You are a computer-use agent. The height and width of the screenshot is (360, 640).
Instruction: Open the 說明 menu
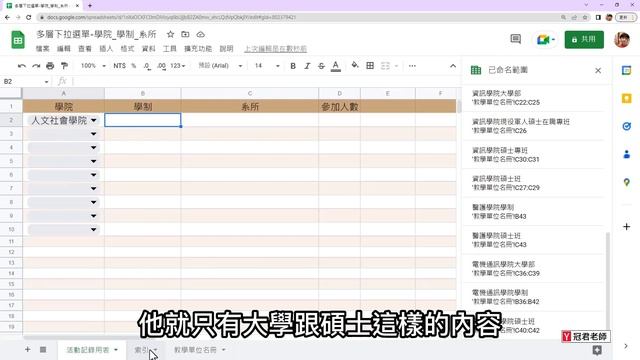[x=227, y=49]
